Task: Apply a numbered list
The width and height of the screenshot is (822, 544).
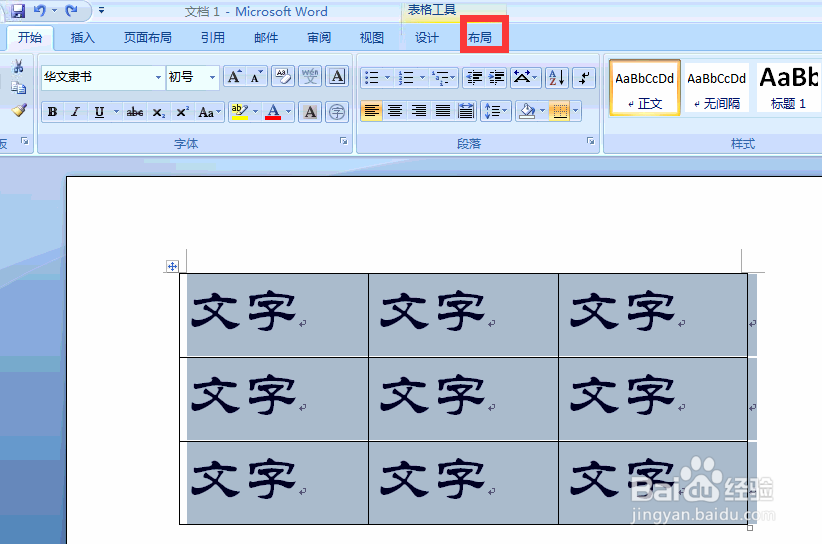Action: [406, 78]
